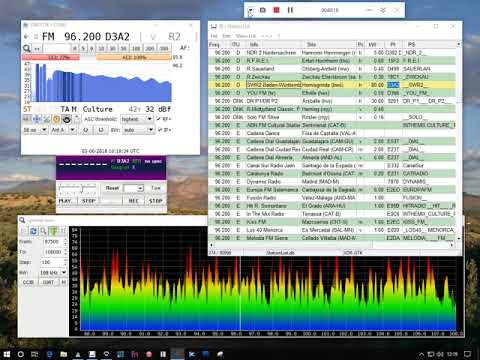Screen dimensions: 480x360
Task: Click the arrows button next to tuner magnifier
Action: coord(37,49)
